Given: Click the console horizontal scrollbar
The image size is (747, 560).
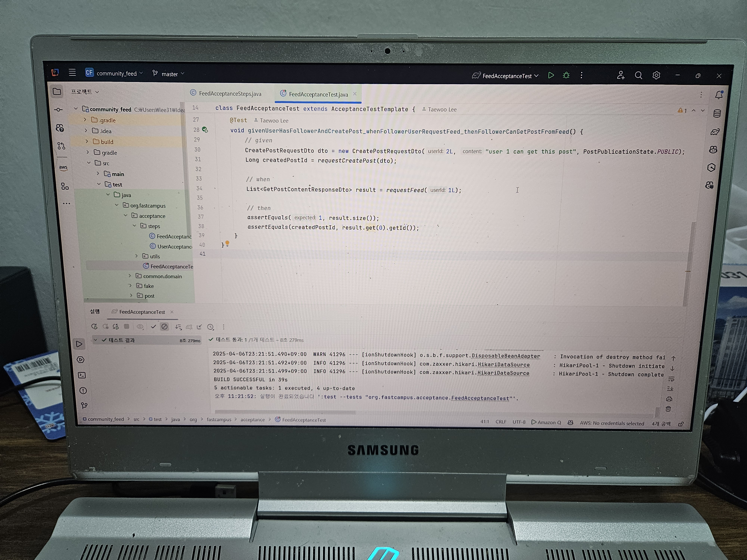Looking at the screenshot, I should [x=285, y=412].
